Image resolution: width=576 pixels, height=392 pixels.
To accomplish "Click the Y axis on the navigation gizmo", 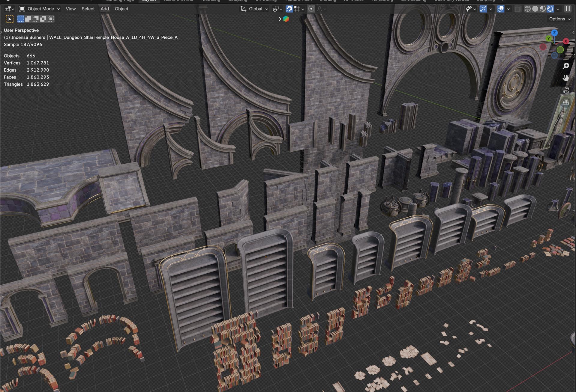I will (x=549, y=38).
